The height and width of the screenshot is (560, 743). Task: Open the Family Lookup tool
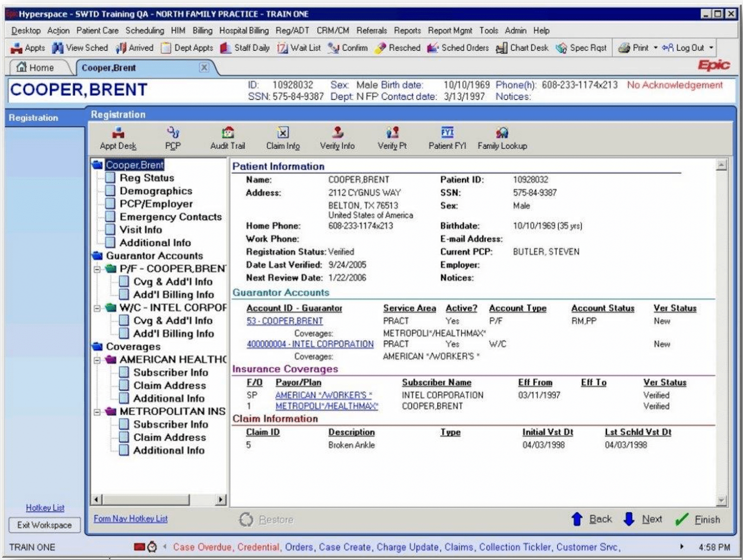[502, 133]
